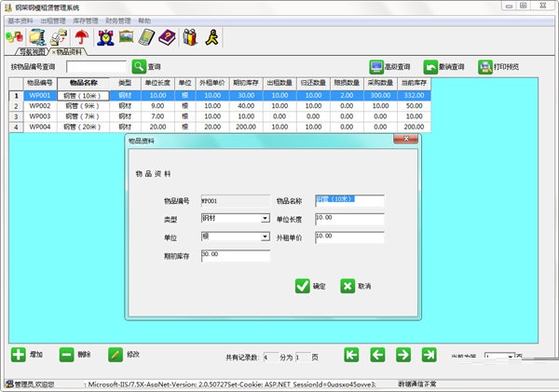This screenshot has height=392, width=559.
Task: Cancel dialog with the green X 取消
Action: pyautogui.click(x=348, y=286)
